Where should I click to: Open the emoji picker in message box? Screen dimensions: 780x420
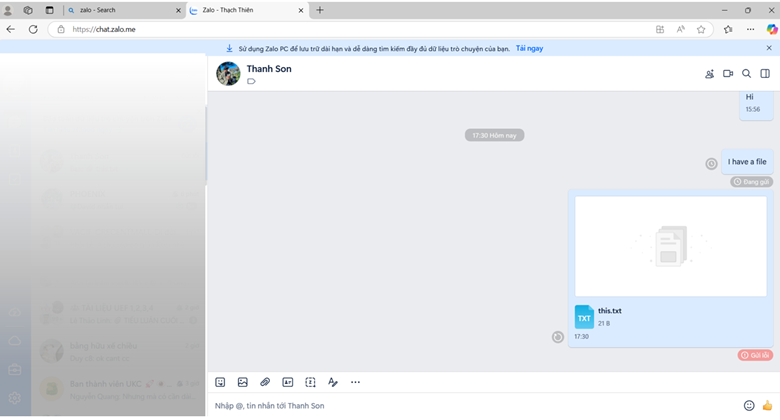pyautogui.click(x=749, y=405)
